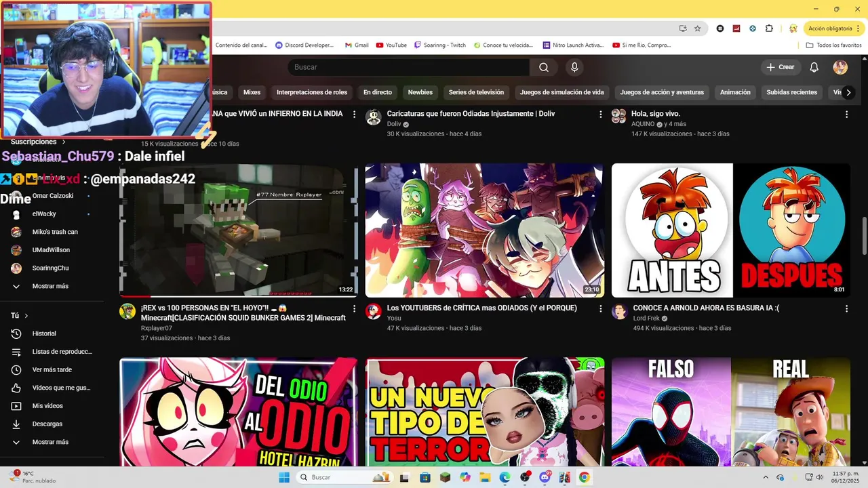Screen dimensions: 868x488
Task: Bookmark this page with the star icon
Action: (697, 28)
